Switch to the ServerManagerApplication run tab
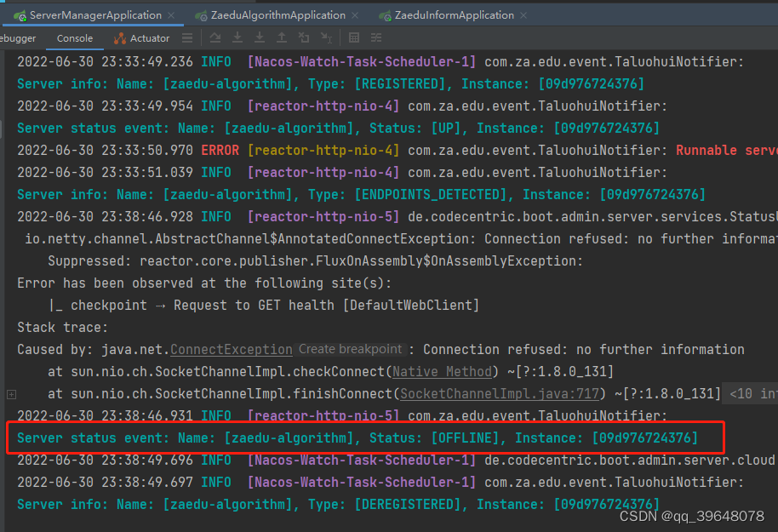 point(95,15)
